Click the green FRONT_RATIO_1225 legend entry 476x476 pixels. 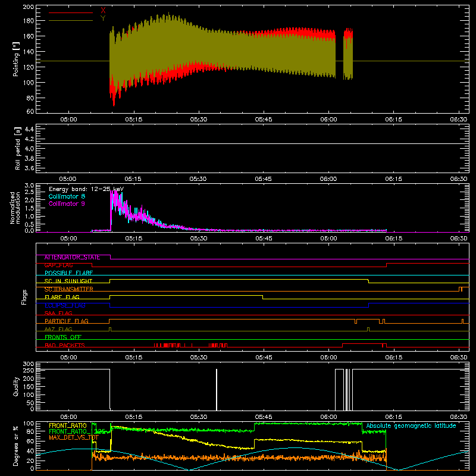coord(77,431)
